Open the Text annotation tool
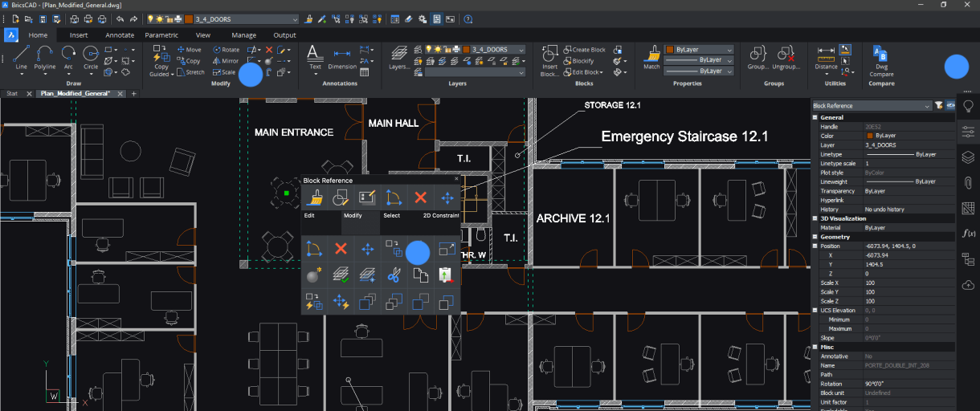Image resolution: width=980 pixels, height=411 pixels. (x=315, y=57)
